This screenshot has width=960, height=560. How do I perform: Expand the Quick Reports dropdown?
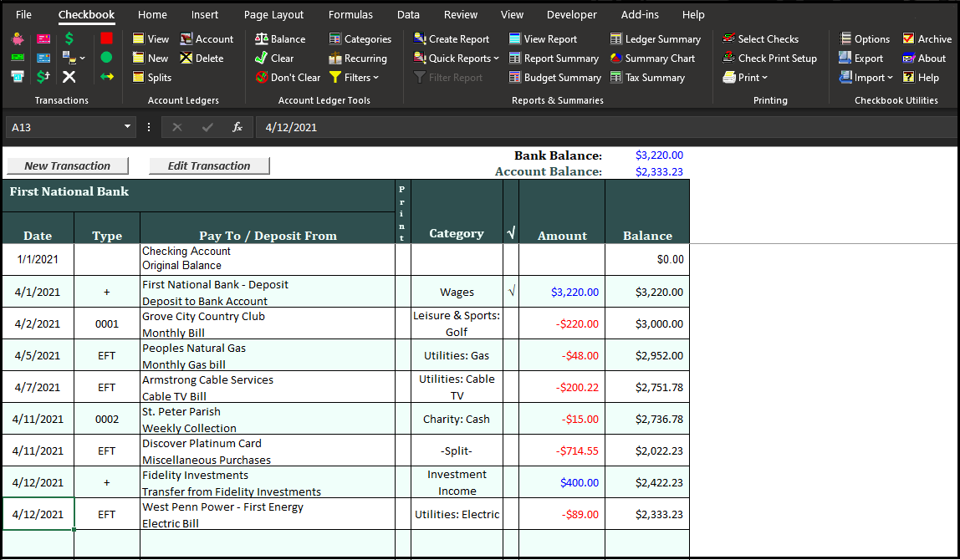click(456, 58)
